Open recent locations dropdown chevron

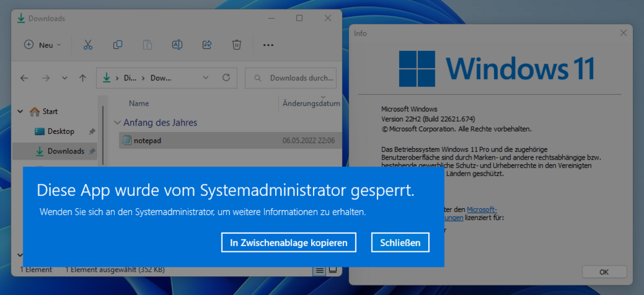coord(64,78)
